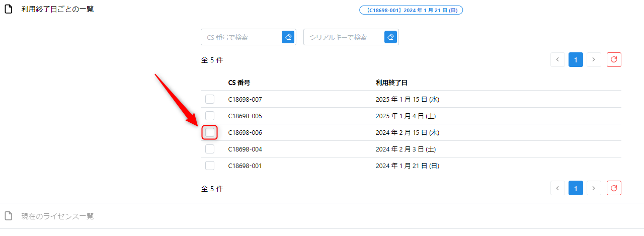
Task: Clear the シリアルキー search field with eraser icon
Action: tap(390, 37)
